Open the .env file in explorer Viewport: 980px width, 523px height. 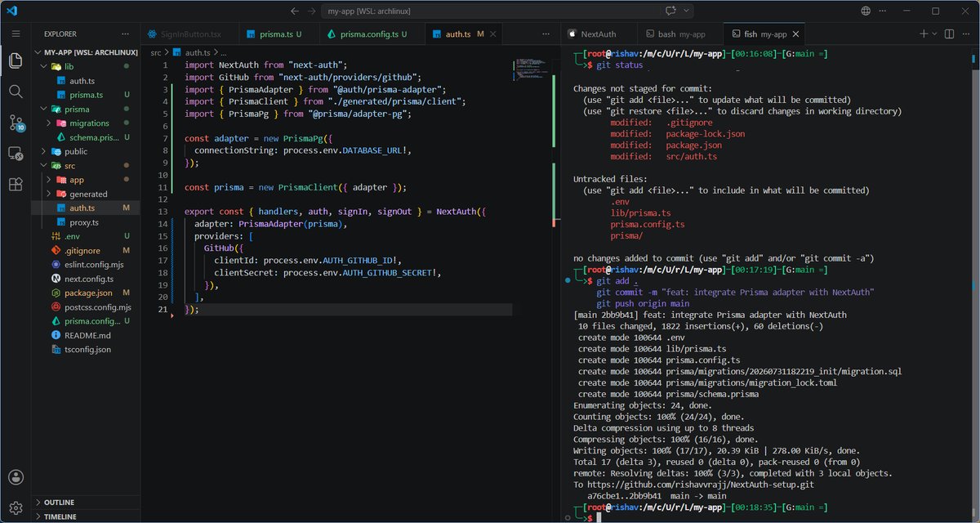[x=86, y=236]
